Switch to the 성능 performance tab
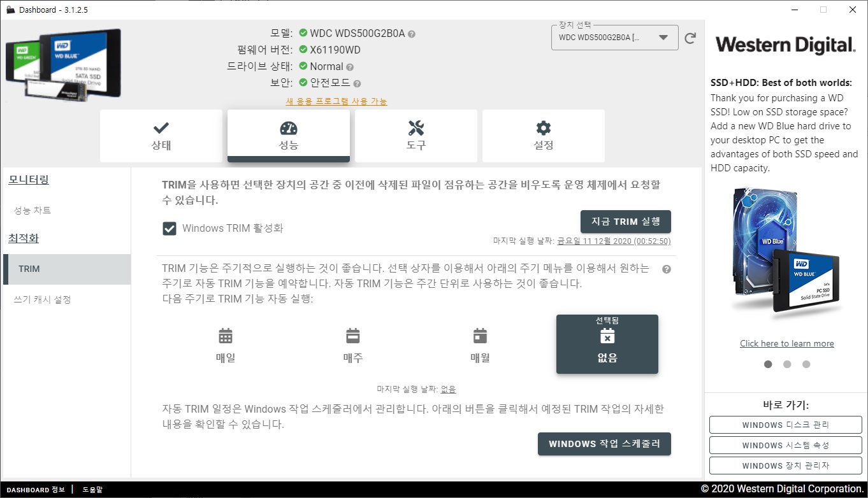The height and width of the screenshot is (498, 868). [289, 136]
